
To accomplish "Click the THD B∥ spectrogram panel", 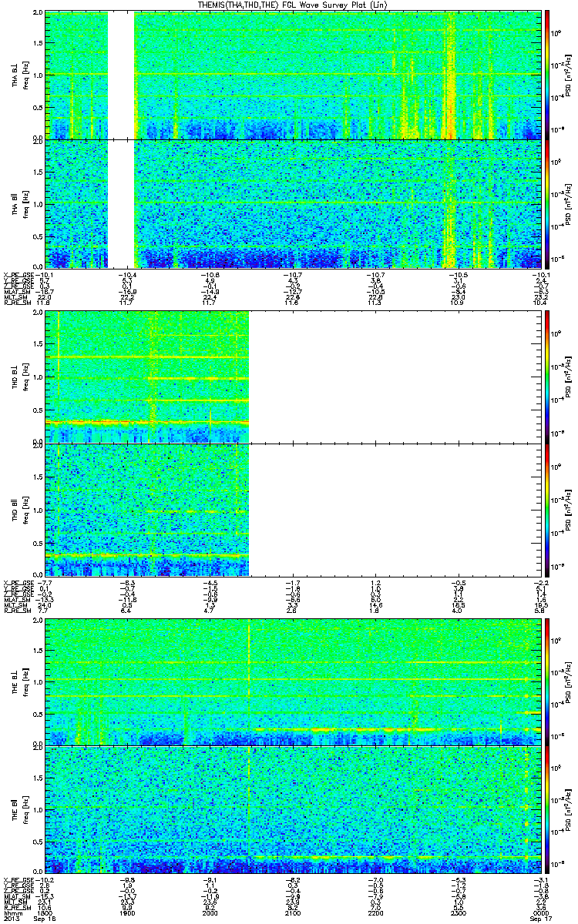I will 147,509.
